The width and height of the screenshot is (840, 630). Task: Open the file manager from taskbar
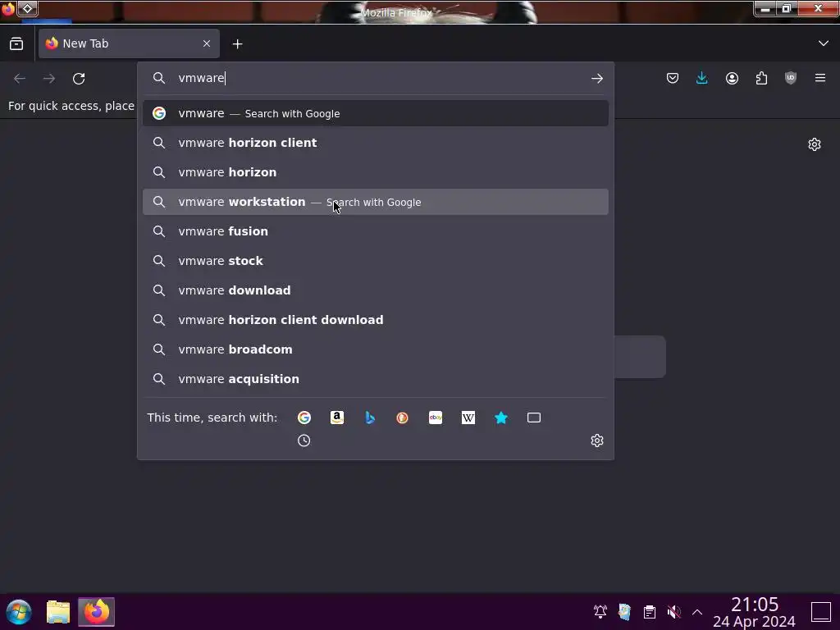click(x=58, y=612)
